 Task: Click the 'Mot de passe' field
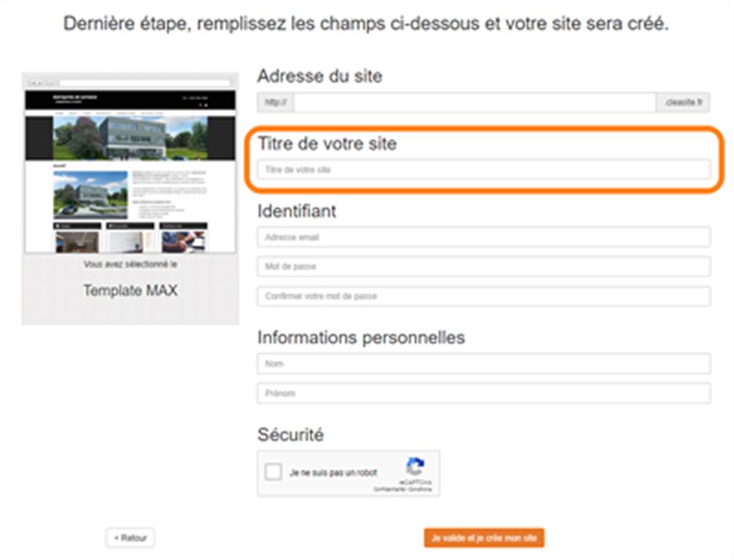point(484,266)
